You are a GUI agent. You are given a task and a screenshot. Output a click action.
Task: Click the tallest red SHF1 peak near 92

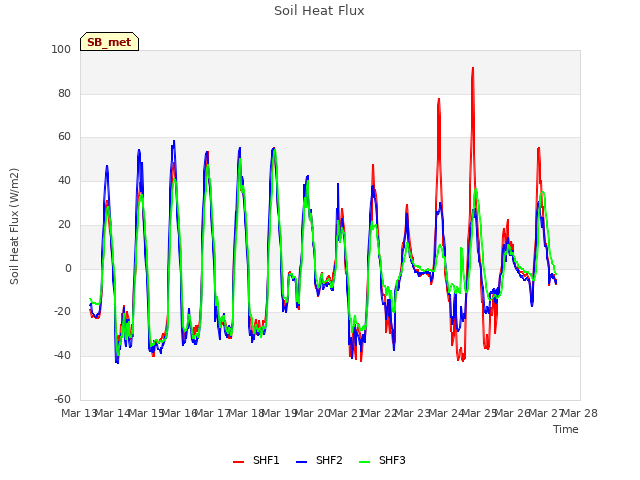(x=473, y=68)
